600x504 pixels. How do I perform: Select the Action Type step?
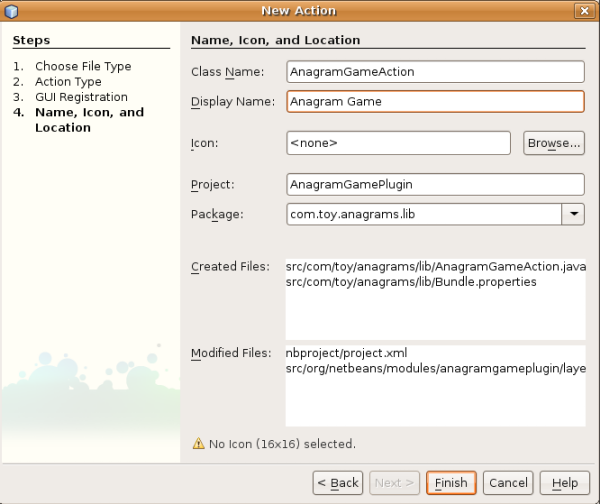pyautogui.click(x=68, y=82)
